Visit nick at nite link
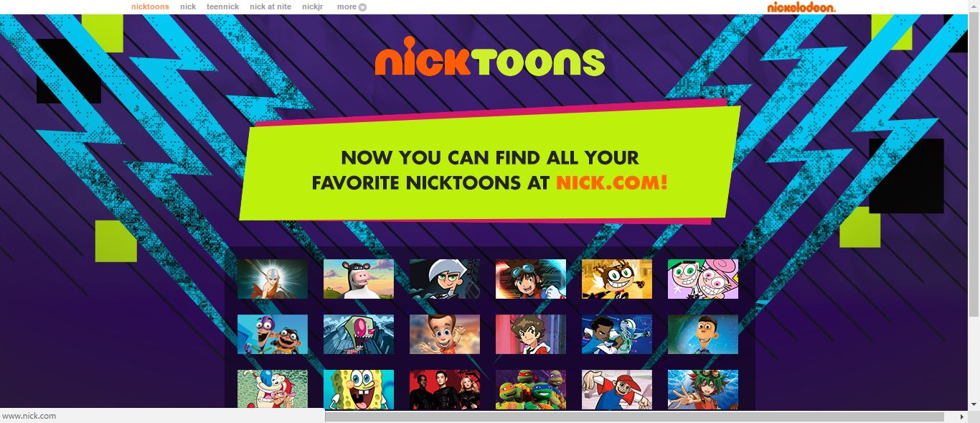This screenshot has height=423, width=980. tap(270, 6)
